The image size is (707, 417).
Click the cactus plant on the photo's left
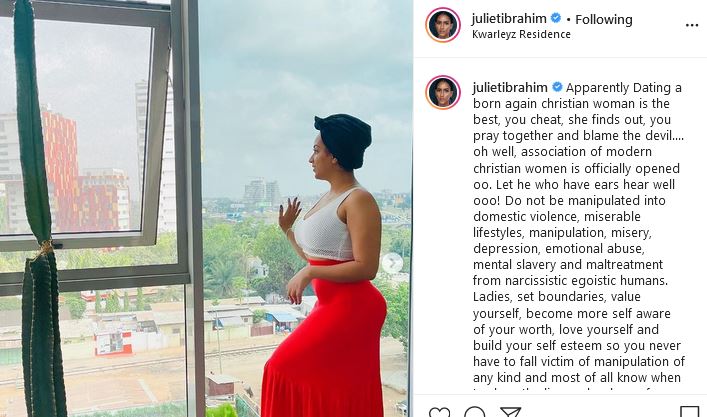40,207
